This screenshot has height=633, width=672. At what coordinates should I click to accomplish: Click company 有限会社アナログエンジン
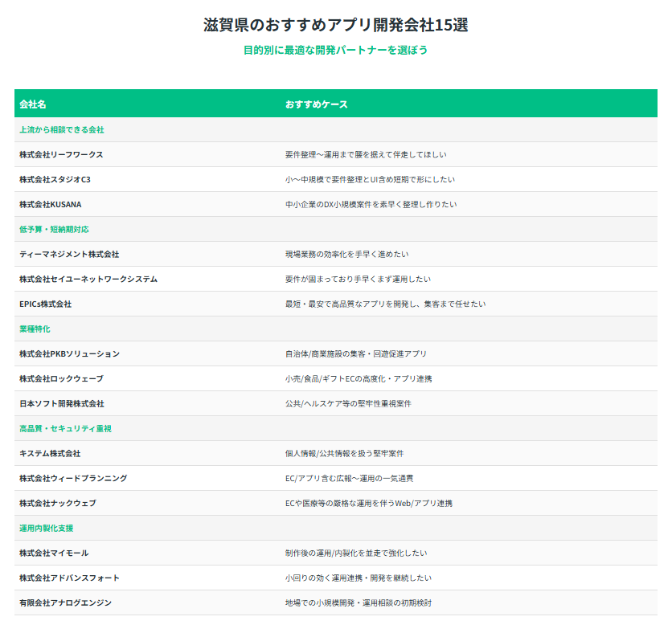66,602
